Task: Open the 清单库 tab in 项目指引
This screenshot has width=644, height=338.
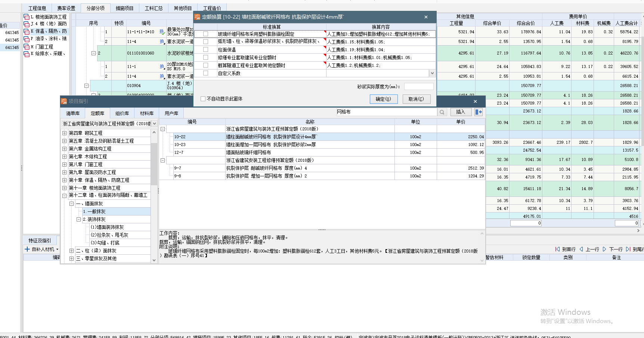Action: tap(73, 113)
